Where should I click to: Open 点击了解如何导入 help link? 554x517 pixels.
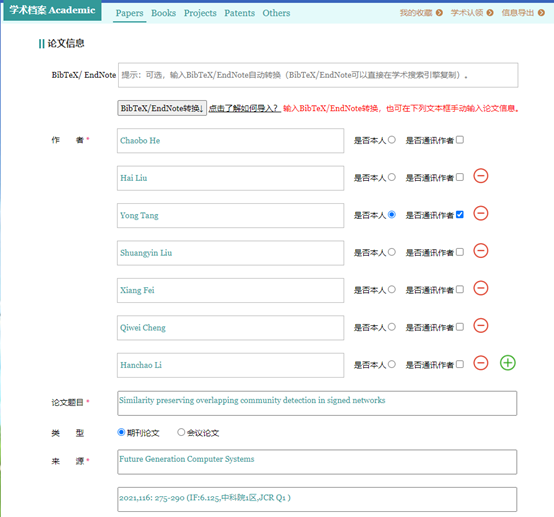pos(244,108)
